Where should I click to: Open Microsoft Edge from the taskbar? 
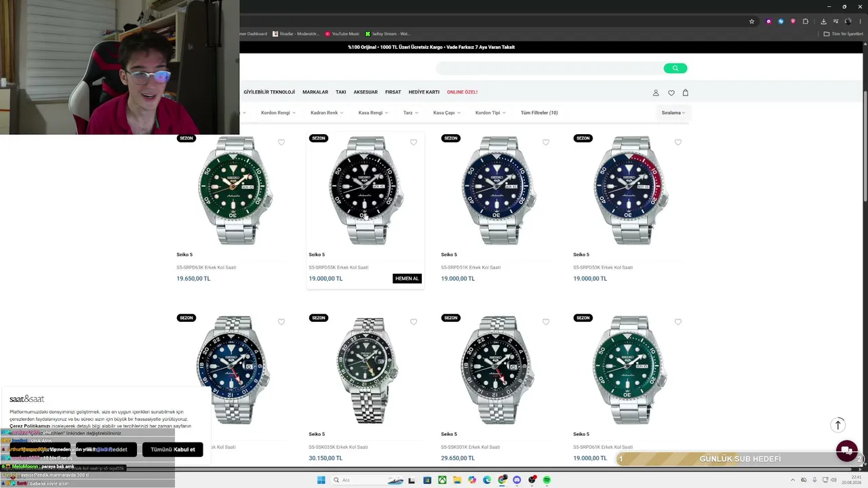tap(487, 480)
